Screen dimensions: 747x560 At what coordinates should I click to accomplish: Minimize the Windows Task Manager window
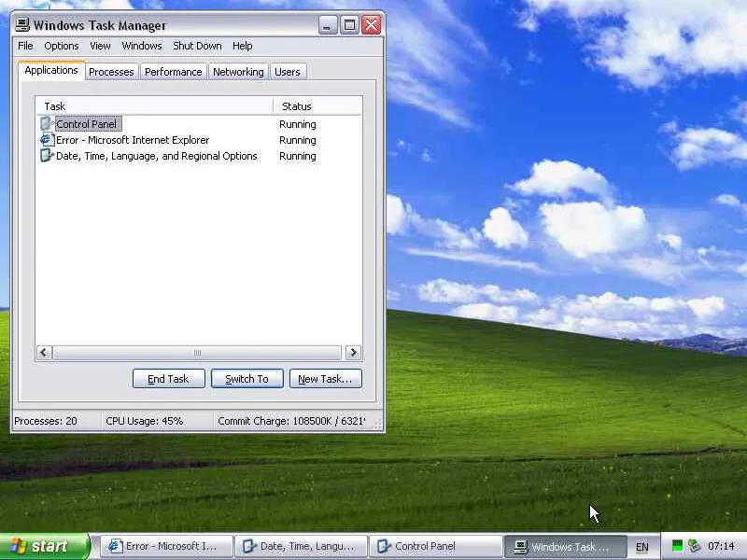328,25
